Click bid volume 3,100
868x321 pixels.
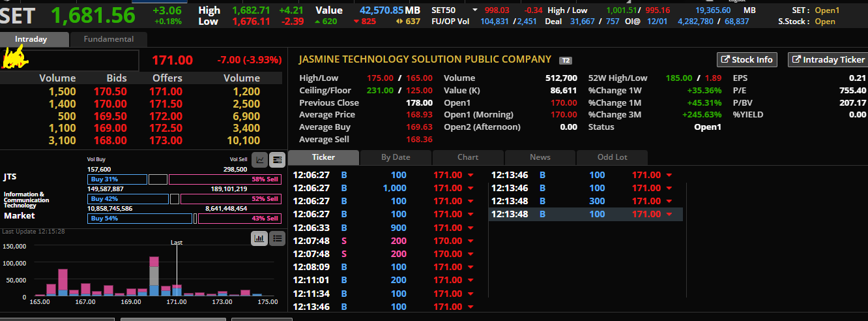tap(63, 140)
